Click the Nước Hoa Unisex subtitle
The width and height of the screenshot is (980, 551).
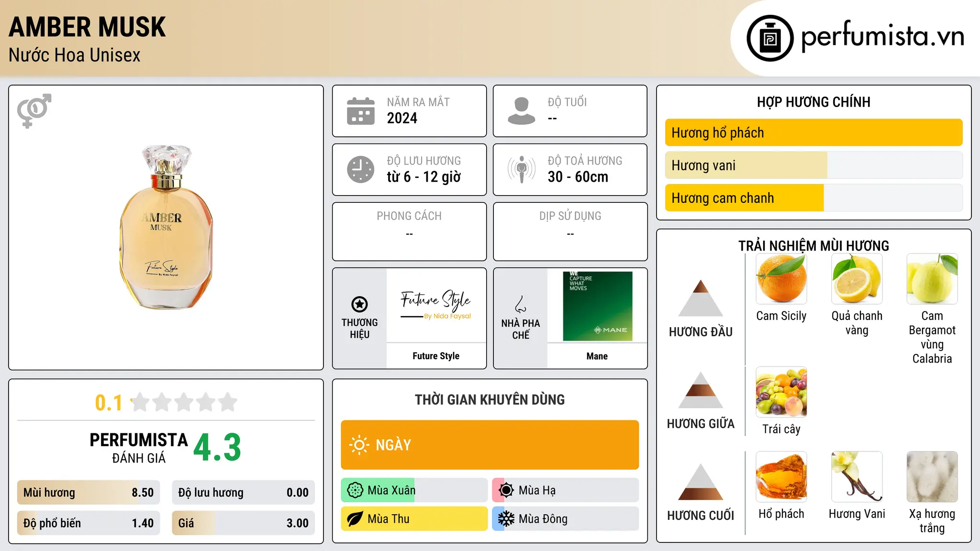(x=74, y=55)
